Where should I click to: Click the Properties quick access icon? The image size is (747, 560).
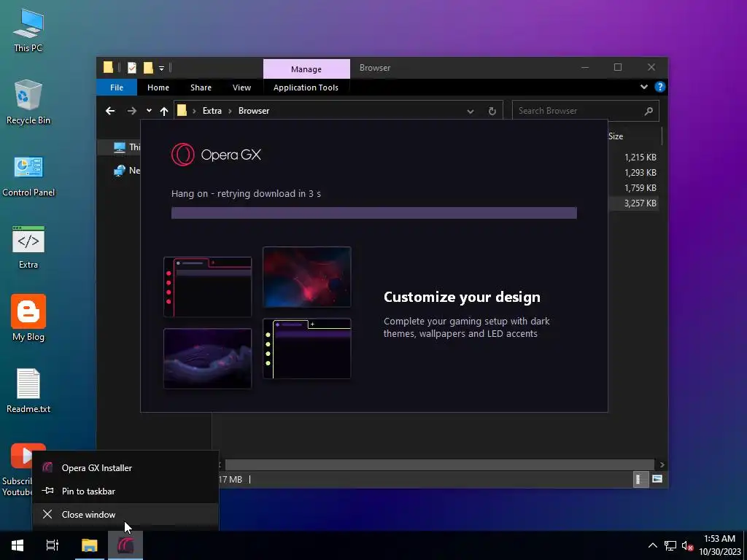tap(132, 68)
